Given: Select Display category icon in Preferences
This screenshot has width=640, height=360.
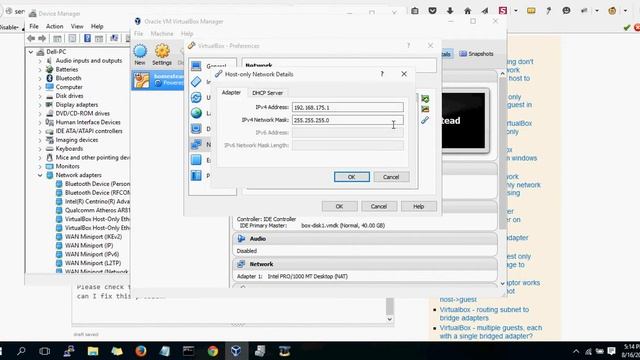Looking at the screenshot, I should [x=196, y=129].
